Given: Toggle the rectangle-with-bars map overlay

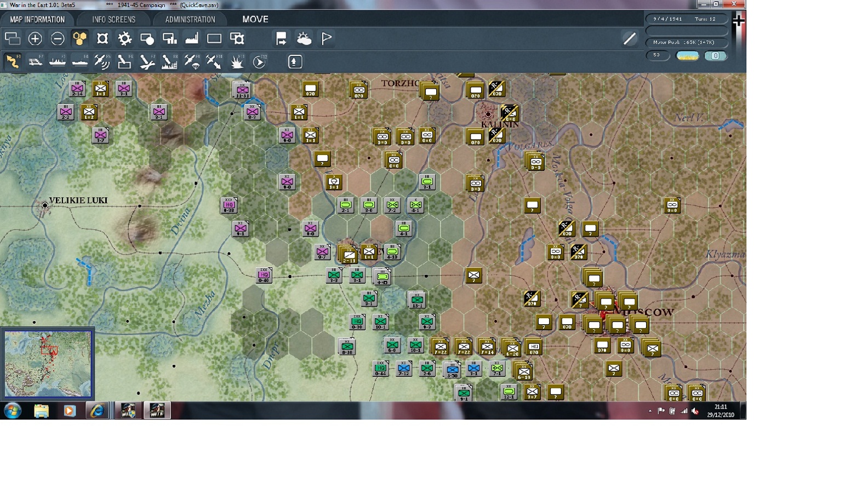Looking at the screenshot, I should [170, 38].
